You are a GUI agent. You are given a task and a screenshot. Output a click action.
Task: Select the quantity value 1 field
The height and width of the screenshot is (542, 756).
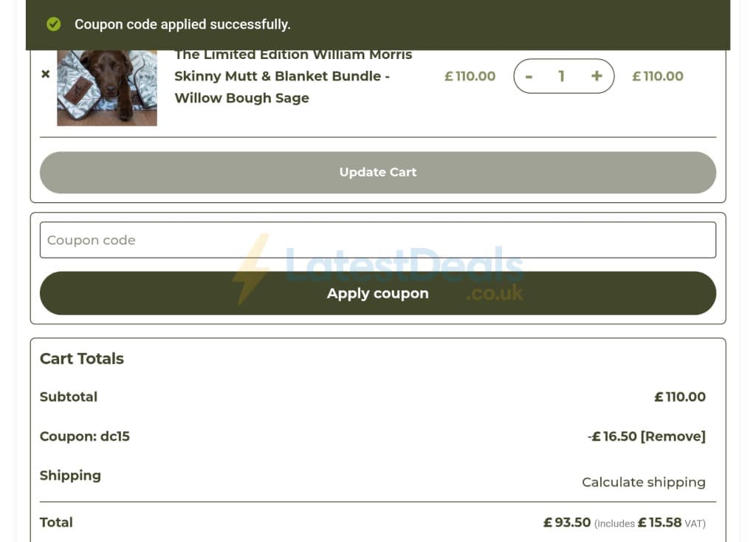(x=562, y=76)
